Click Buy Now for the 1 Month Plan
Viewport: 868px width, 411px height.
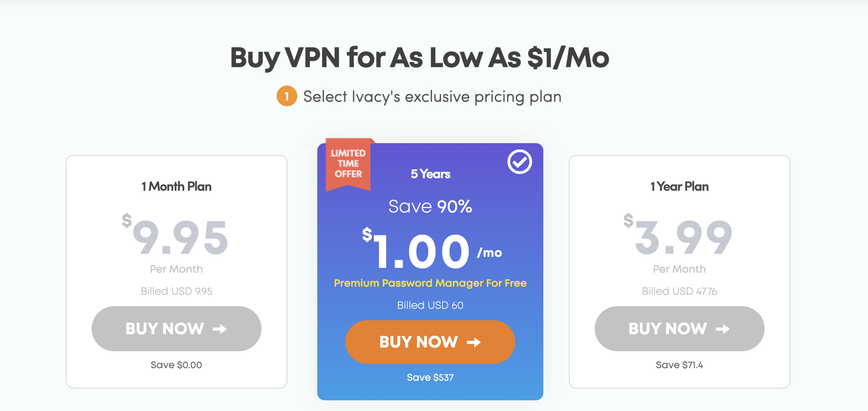click(x=177, y=328)
